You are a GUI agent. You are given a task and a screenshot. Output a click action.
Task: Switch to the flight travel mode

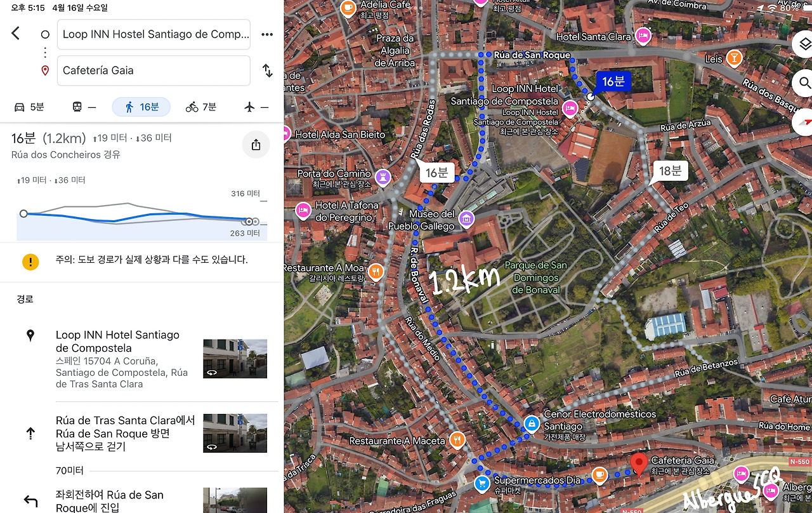pyautogui.click(x=256, y=107)
